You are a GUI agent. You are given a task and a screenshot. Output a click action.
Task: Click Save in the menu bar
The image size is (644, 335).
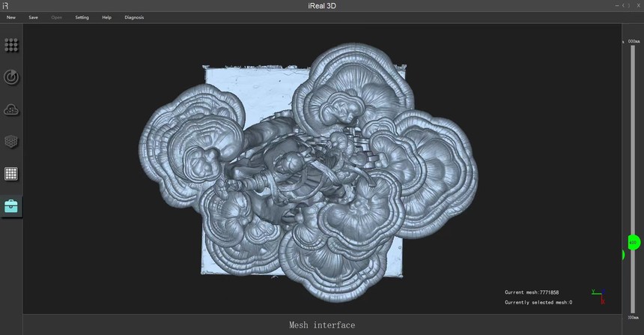tap(33, 17)
